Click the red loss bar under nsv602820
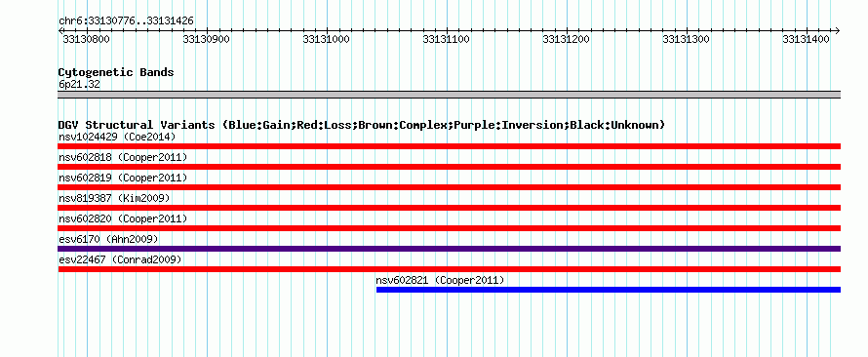The height and width of the screenshot is (357, 868). pyautogui.click(x=449, y=228)
